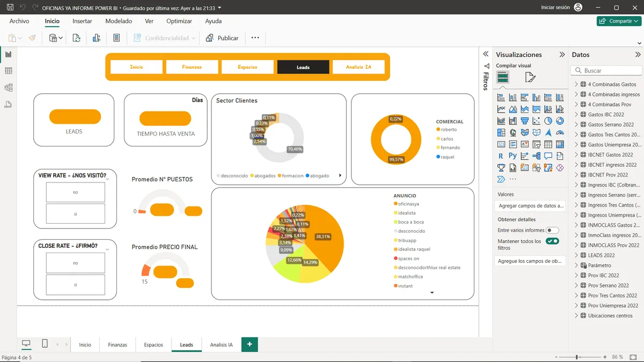Open the Get data dropdown arrow

[x=61, y=38]
